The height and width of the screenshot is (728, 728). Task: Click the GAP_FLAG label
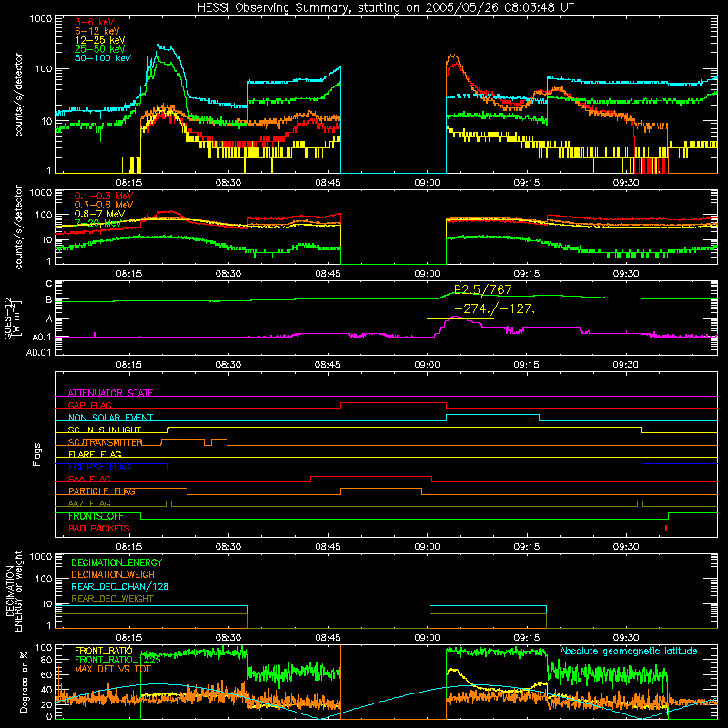(x=89, y=405)
